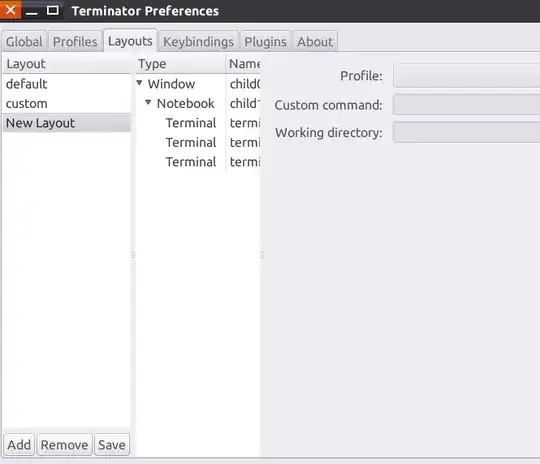
Task: Click the Remove layout button
Action: [64, 444]
